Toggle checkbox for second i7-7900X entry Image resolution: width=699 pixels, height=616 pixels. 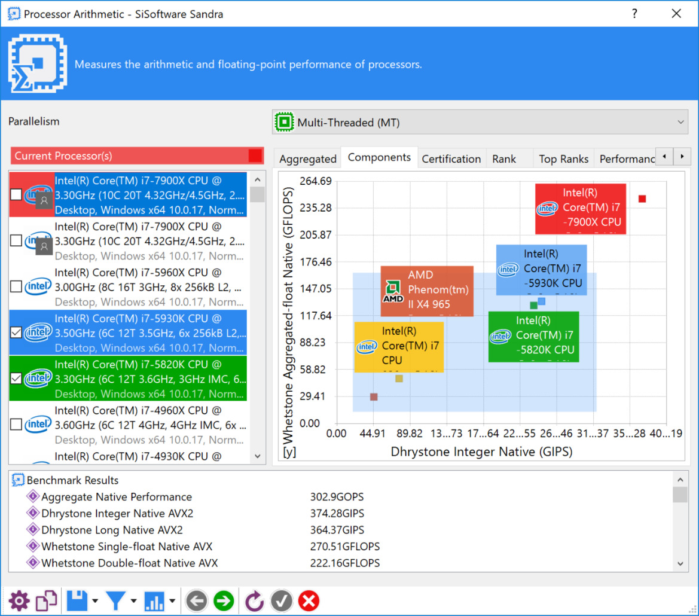coord(16,240)
